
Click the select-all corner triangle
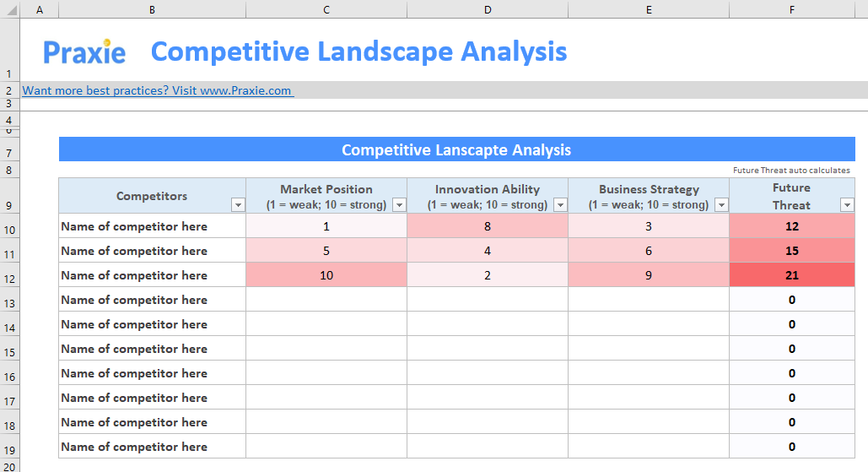coord(10,9)
